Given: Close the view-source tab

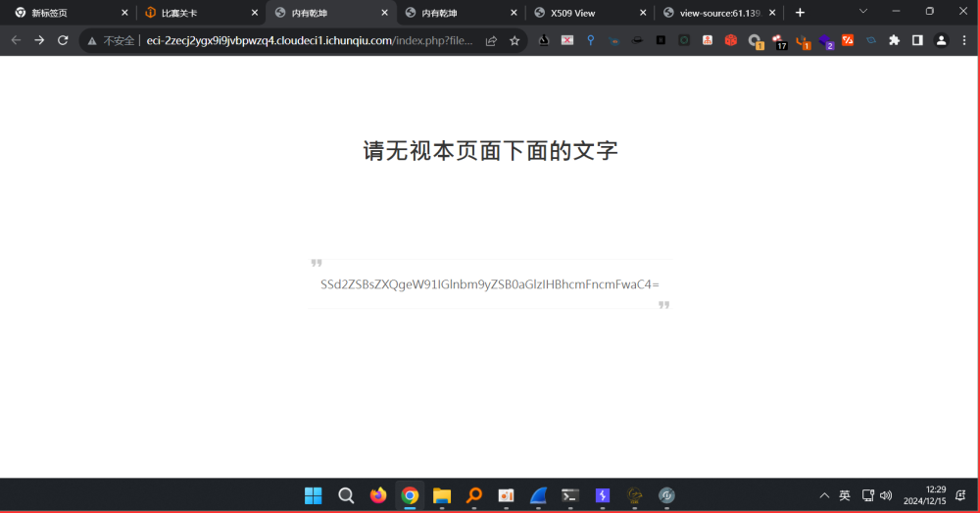Looking at the screenshot, I should tap(772, 13).
